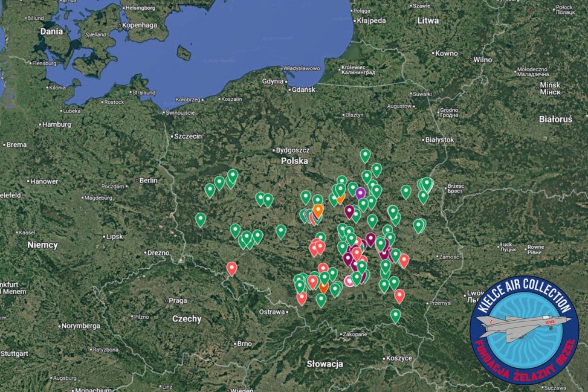The width and height of the screenshot is (588, 392).
Task: Select the southernmost green pin near Slovakia
Action: [395, 315]
